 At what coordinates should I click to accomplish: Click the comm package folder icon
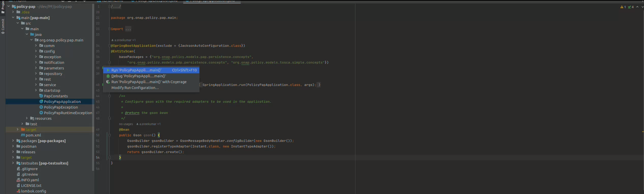41,46
